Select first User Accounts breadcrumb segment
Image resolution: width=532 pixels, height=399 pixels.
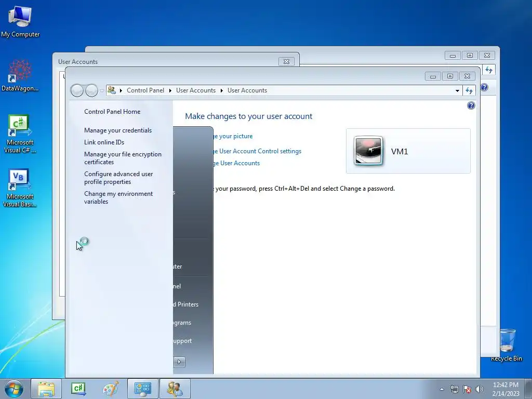[196, 90]
